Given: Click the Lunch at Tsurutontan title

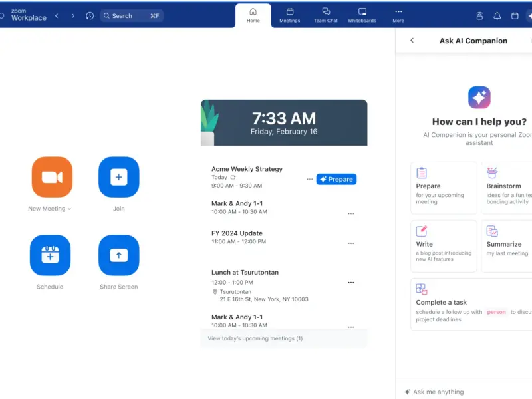Looking at the screenshot, I should (245, 273).
